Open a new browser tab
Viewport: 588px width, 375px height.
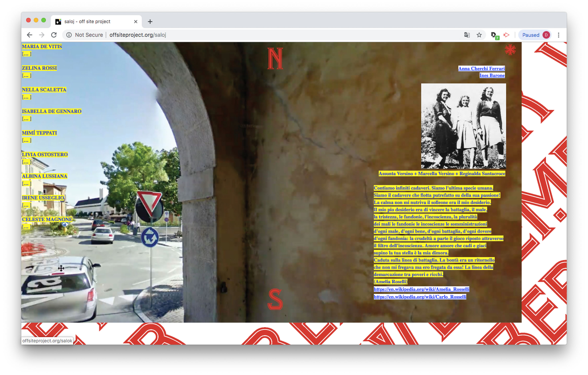pyautogui.click(x=150, y=22)
